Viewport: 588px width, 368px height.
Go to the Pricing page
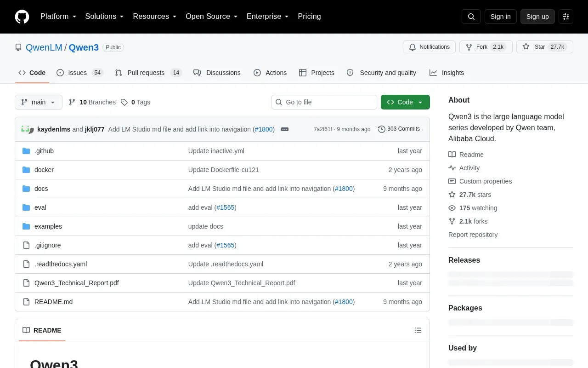pos(309,17)
